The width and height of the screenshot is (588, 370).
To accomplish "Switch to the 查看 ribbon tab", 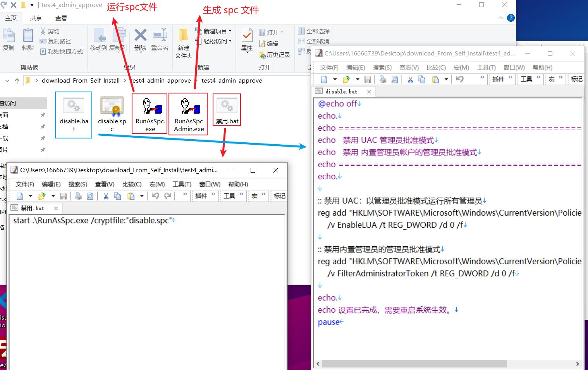I will (61, 18).
